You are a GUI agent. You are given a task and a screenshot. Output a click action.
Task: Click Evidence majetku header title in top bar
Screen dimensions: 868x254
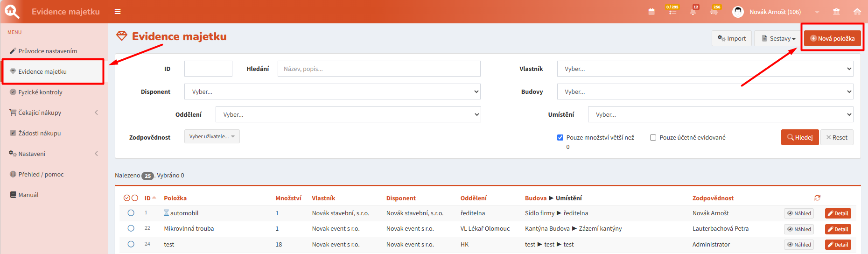click(66, 12)
